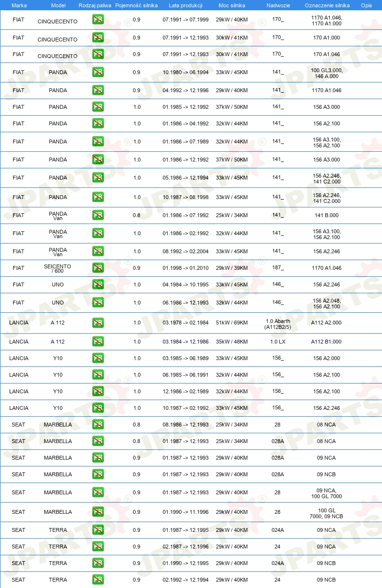The image size is (382, 588).
Task: Click fuel icon in Seicento / 600 row
Action: click(98, 268)
